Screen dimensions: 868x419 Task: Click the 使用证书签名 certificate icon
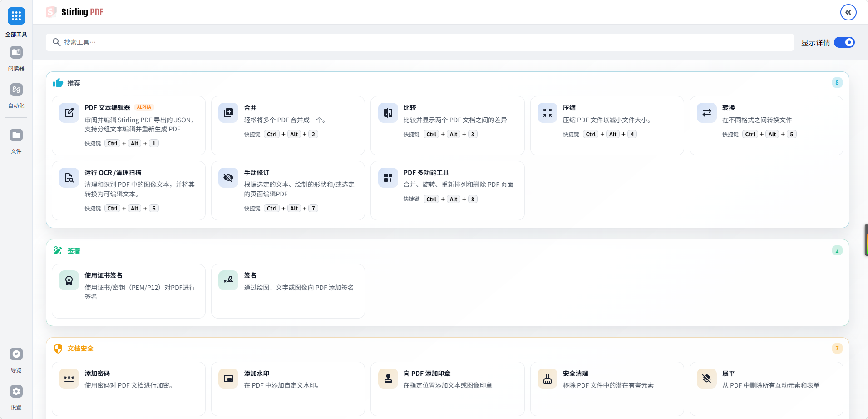click(x=69, y=280)
